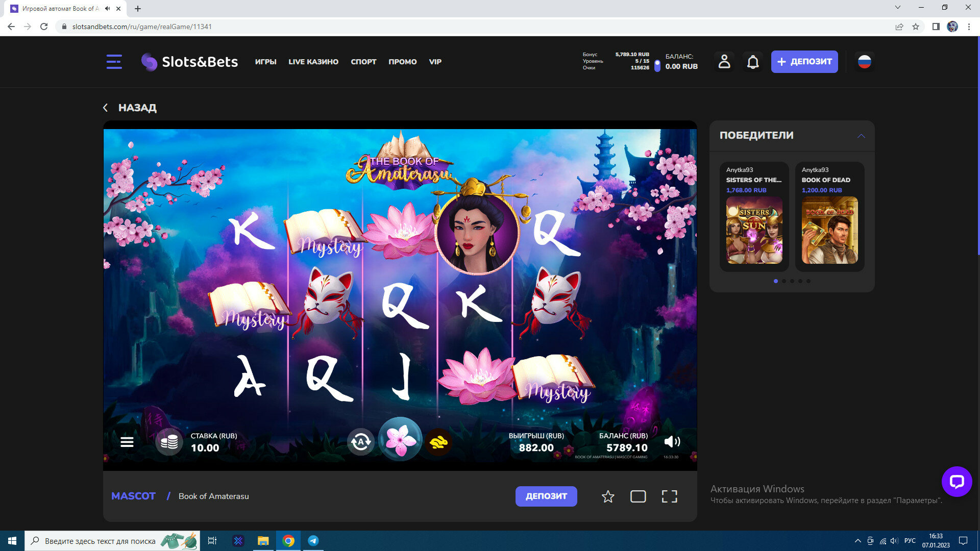
Task: Open the in-game menu icon
Action: coord(127,442)
